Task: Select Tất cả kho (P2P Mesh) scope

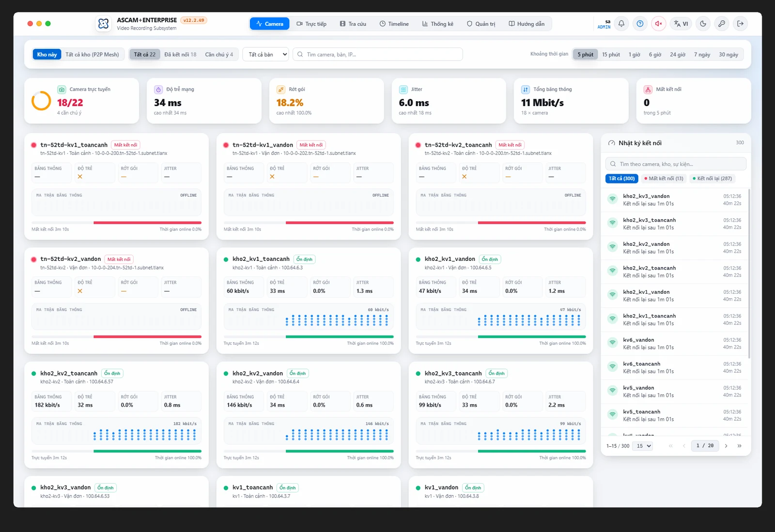Action: click(92, 55)
